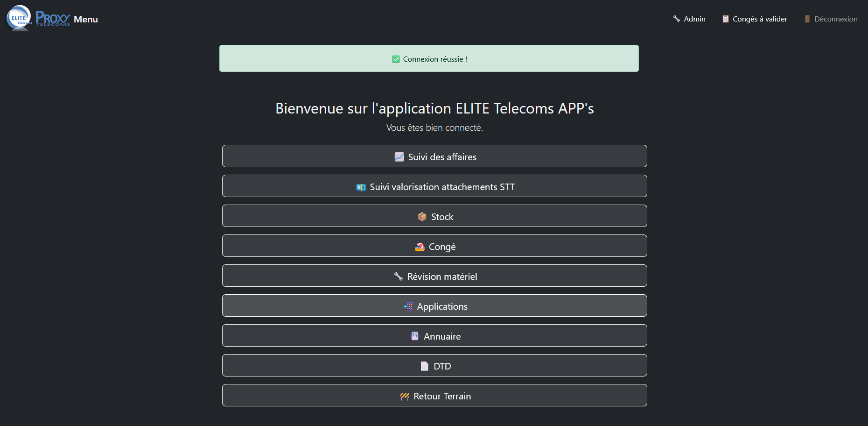Click the Menu label in the header
The width and height of the screenshot is (868, 426).
tap(86, 19)
